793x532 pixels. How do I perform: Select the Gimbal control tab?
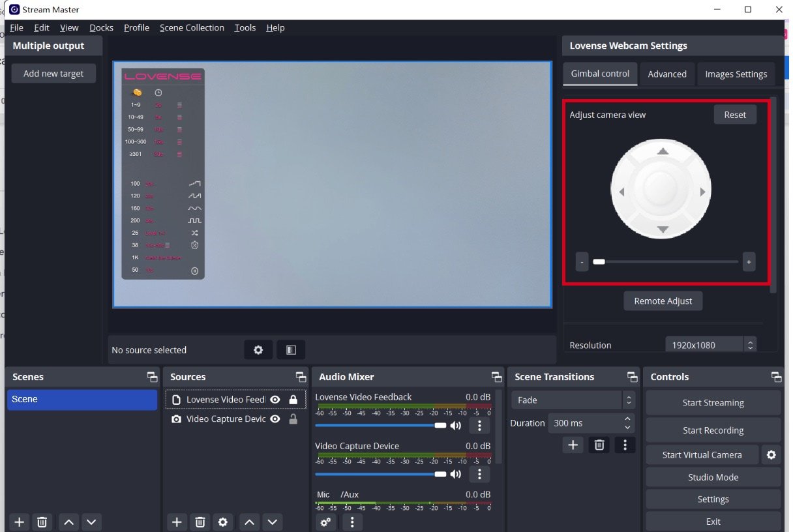click(x=600, y=74)
